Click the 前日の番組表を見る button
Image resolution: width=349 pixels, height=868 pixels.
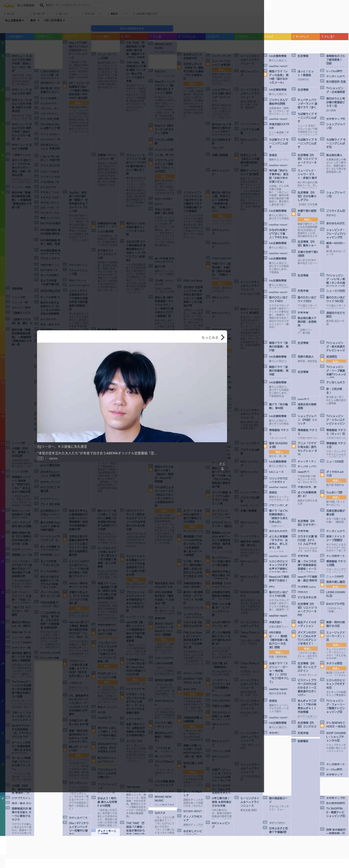[132, 29]
